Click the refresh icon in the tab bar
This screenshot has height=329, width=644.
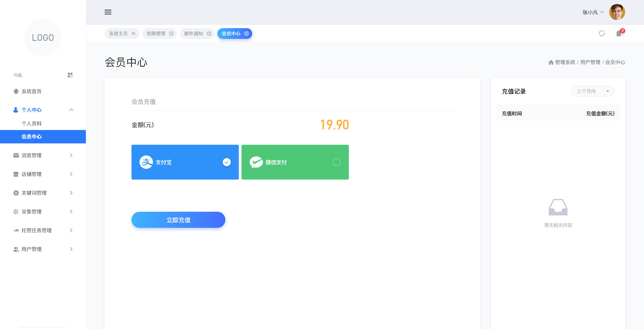(x=602, y=34)
